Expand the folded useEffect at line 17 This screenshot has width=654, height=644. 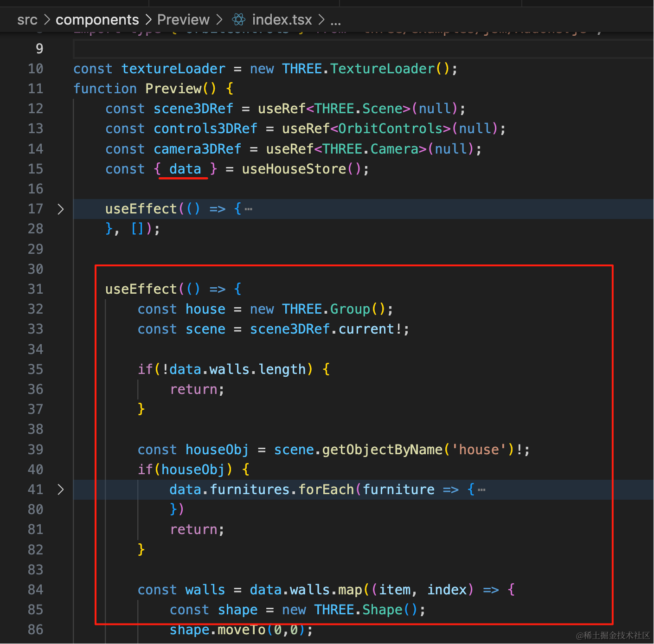(60, 209)
